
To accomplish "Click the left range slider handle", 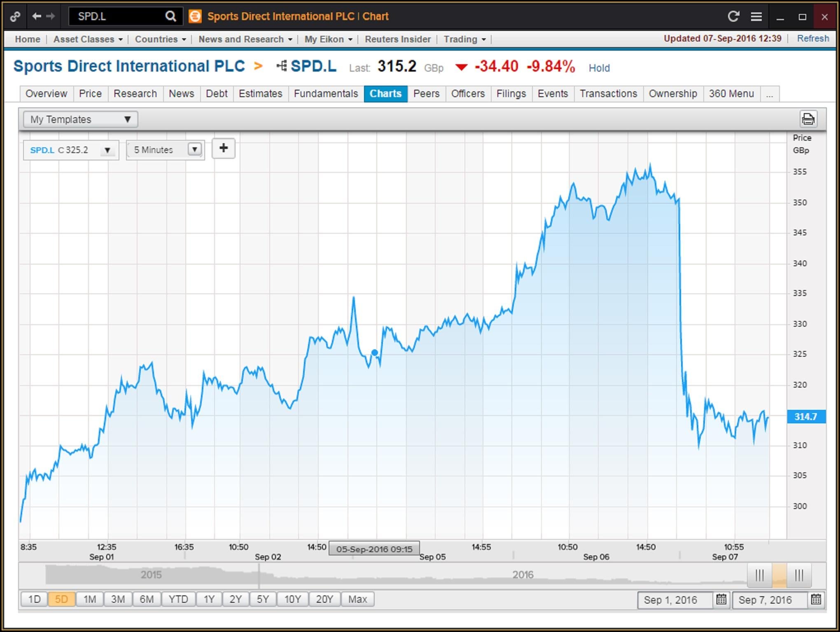I will coord(760,575).
